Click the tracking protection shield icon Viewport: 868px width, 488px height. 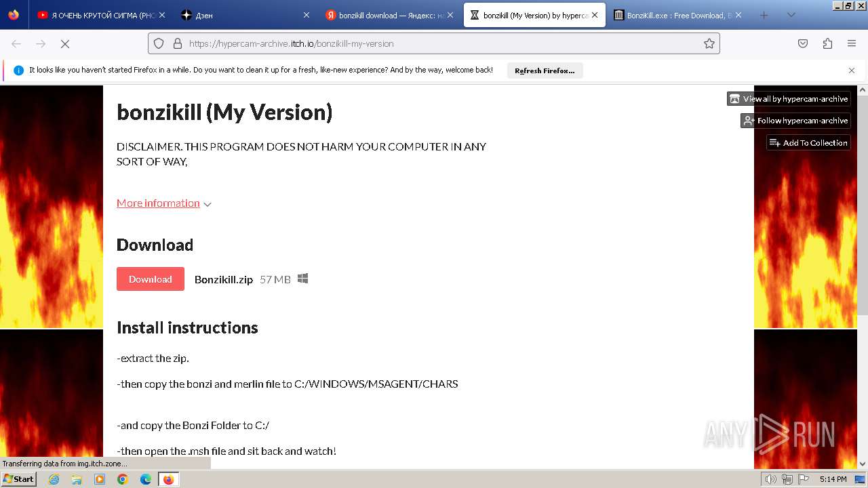click(159, 43)
